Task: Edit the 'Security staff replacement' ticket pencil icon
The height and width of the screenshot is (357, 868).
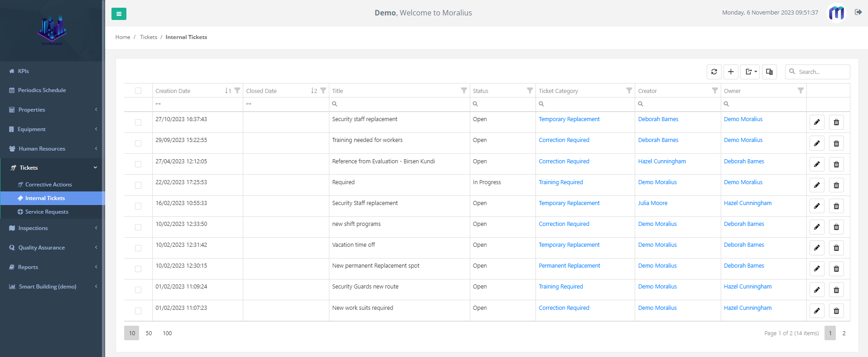Action: 817,122
